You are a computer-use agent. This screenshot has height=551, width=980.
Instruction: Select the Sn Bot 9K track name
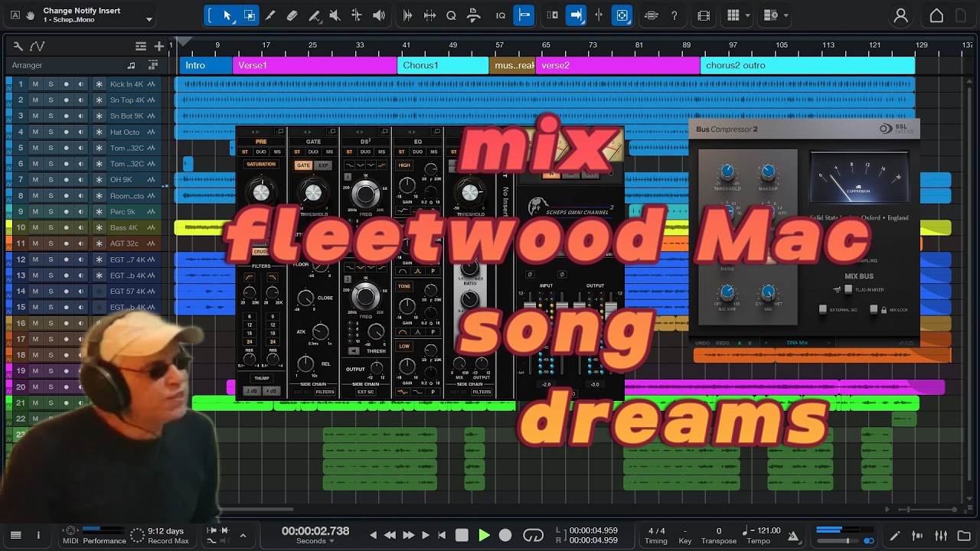[x=126, y=116]
